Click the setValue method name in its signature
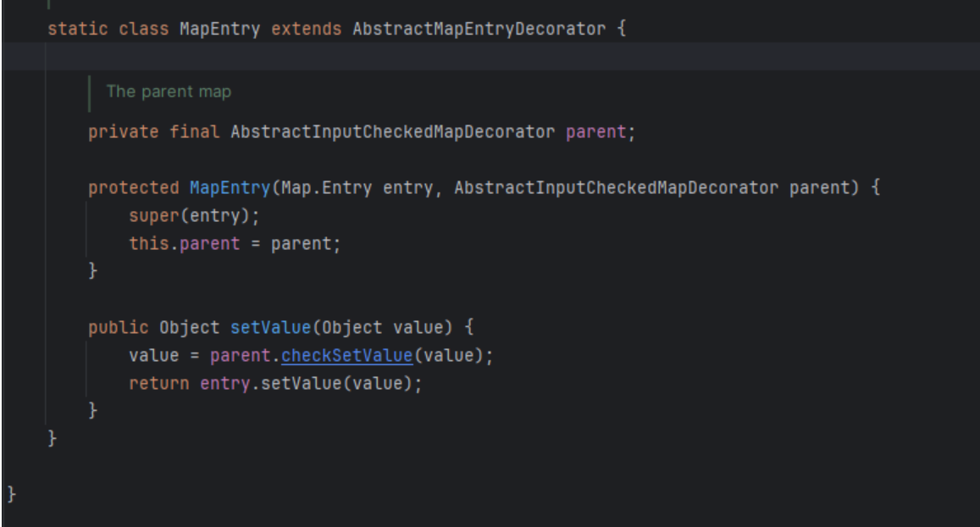 [271, 328]
